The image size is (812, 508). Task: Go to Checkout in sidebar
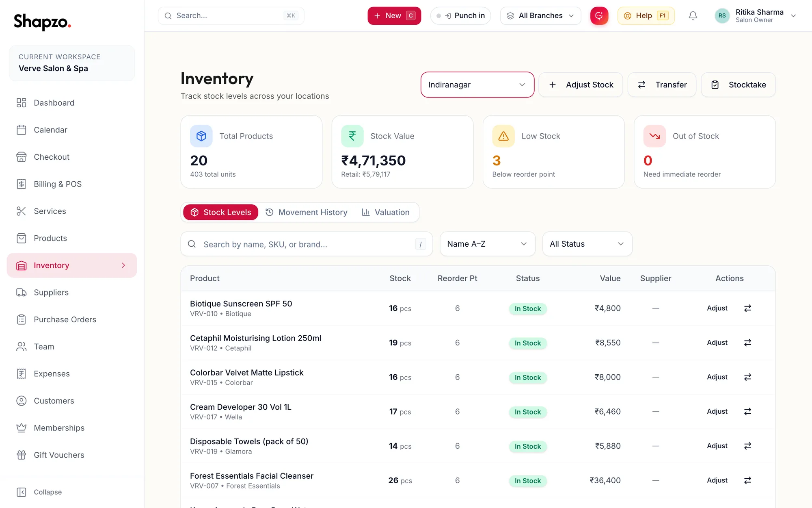[72, 157]
